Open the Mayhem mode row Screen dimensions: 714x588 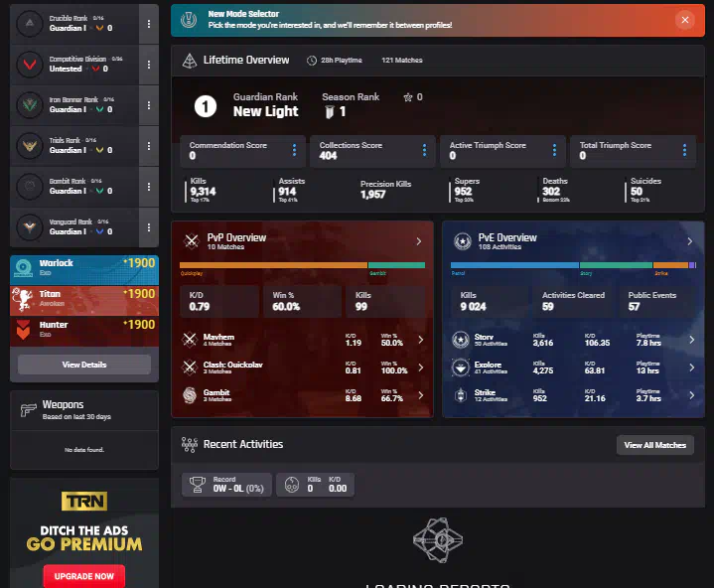tap(302, 340)
